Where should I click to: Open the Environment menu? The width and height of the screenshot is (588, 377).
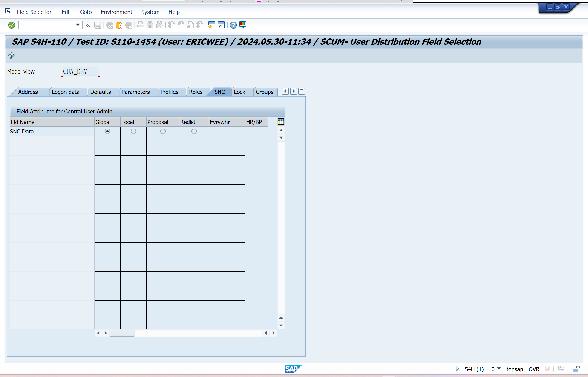pos(116,12)
